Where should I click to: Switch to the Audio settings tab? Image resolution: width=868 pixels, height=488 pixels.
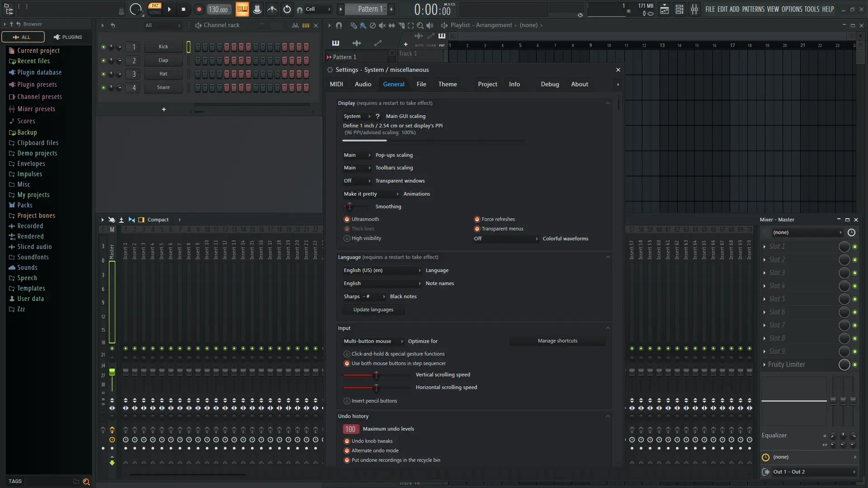pos(363,84)
